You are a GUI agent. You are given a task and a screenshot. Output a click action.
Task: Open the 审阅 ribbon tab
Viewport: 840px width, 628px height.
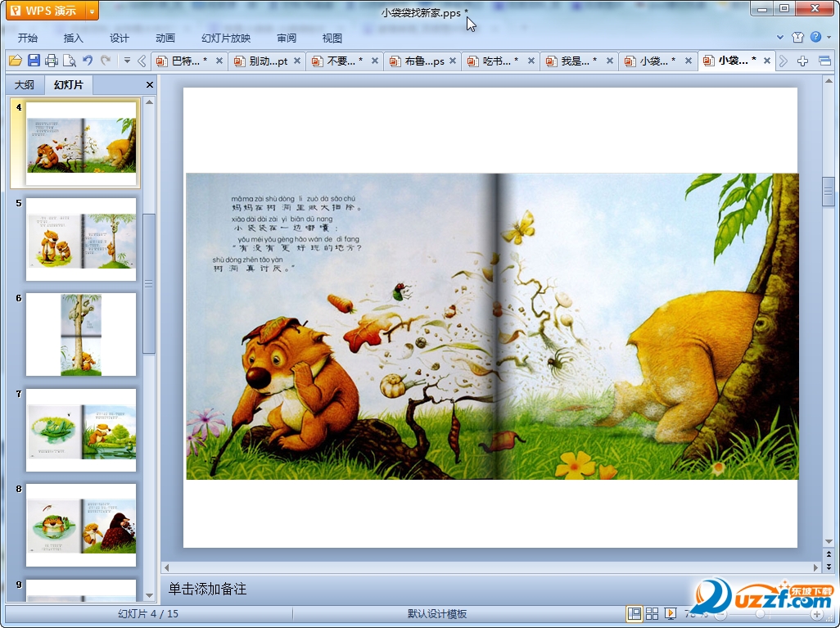(x=287, y=38)
